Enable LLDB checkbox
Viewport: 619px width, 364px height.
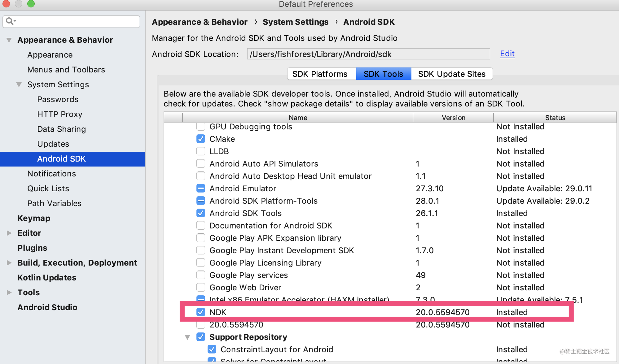(200, 151)
